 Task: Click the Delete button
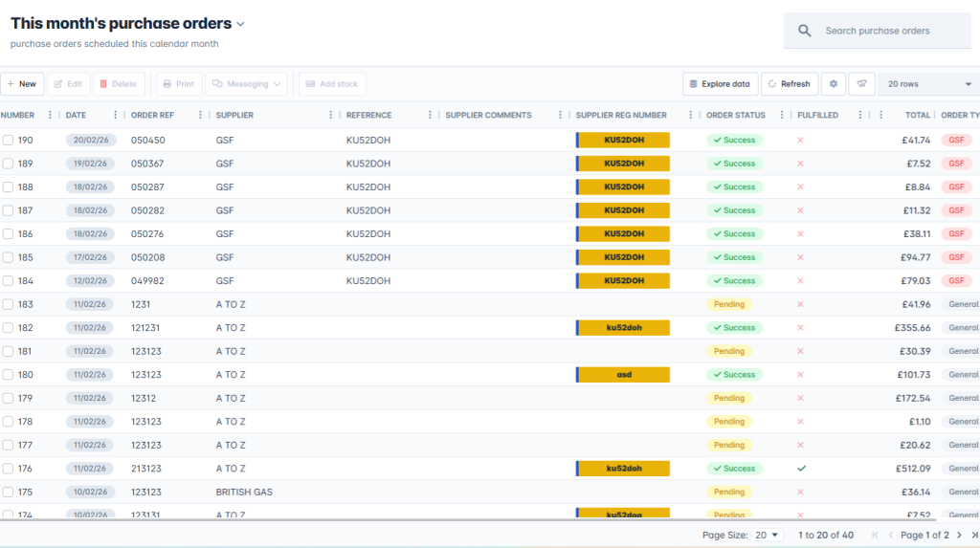coord(119,84)
